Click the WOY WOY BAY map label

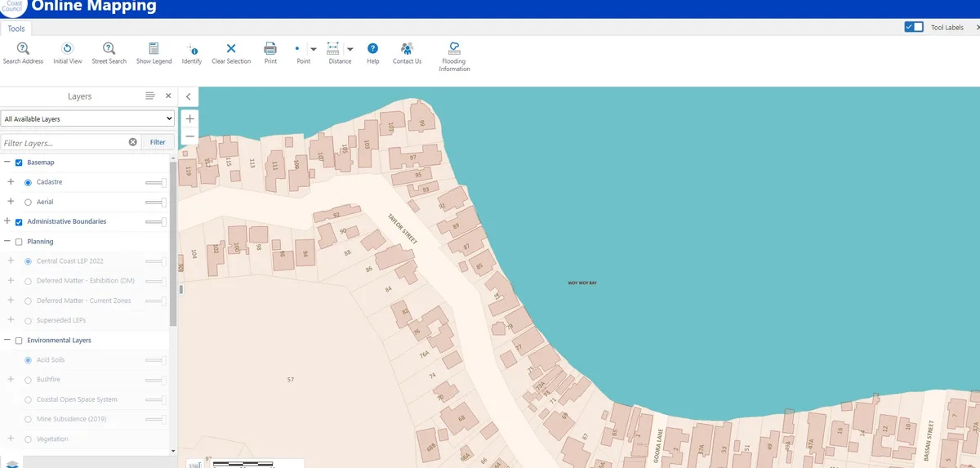tap(583, 283)
